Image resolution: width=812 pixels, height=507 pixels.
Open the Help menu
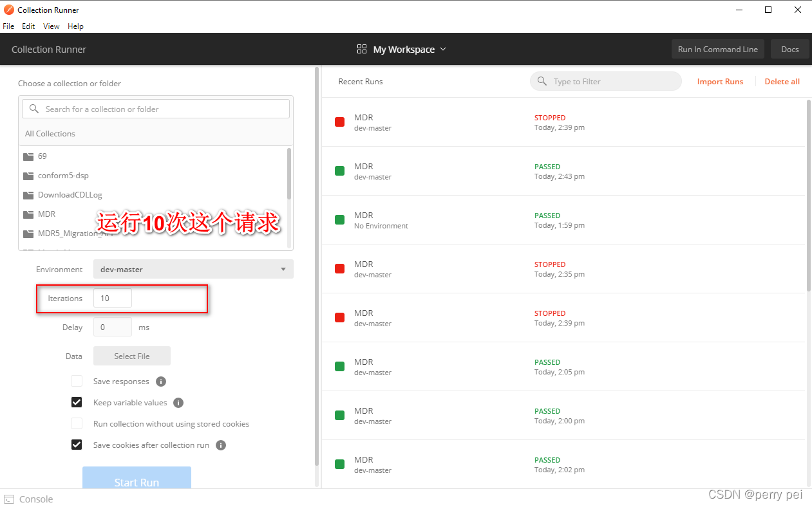tap(75, 26)
